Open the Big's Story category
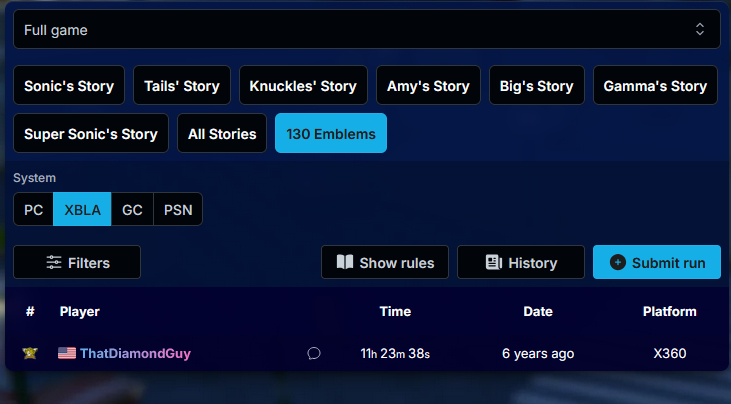Viewport: 731px width, 404px height. [x=536, y=86]
